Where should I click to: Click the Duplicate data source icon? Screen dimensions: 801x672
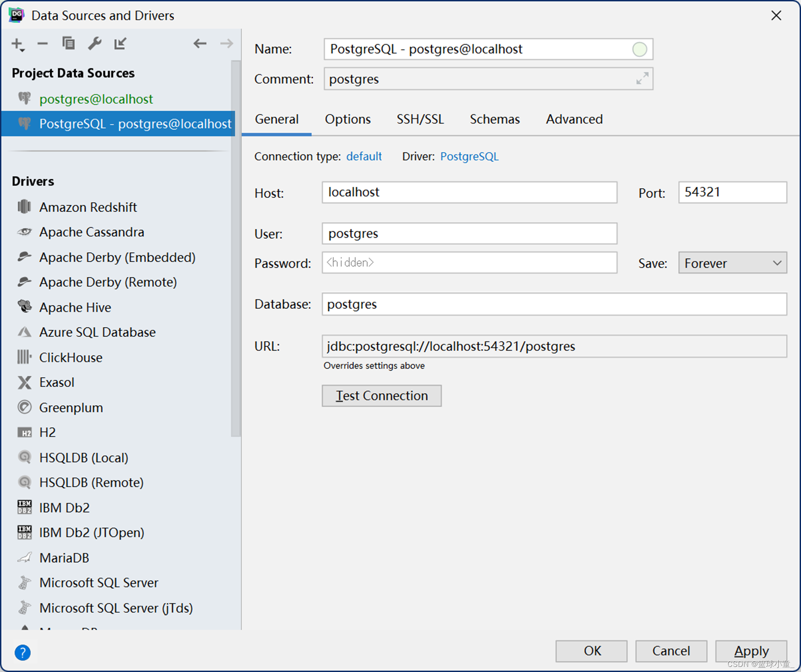pos(68,43)
